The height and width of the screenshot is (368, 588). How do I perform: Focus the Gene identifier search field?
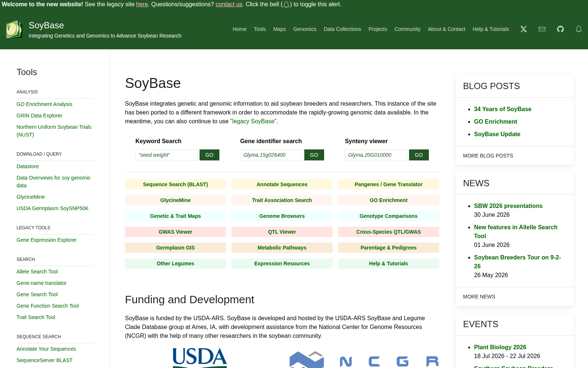(271, 155)
